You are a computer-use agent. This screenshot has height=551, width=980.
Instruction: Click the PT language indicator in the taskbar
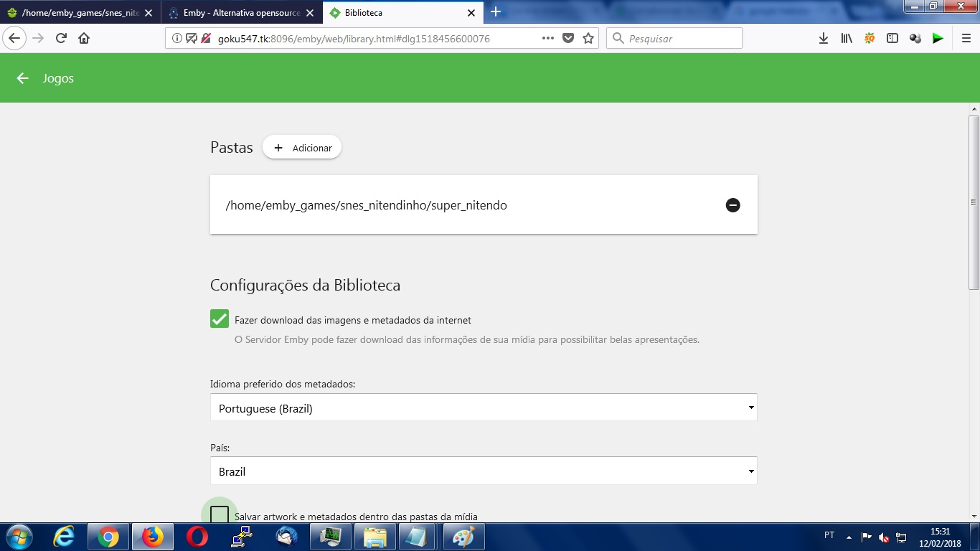click(x=829, y=535)
